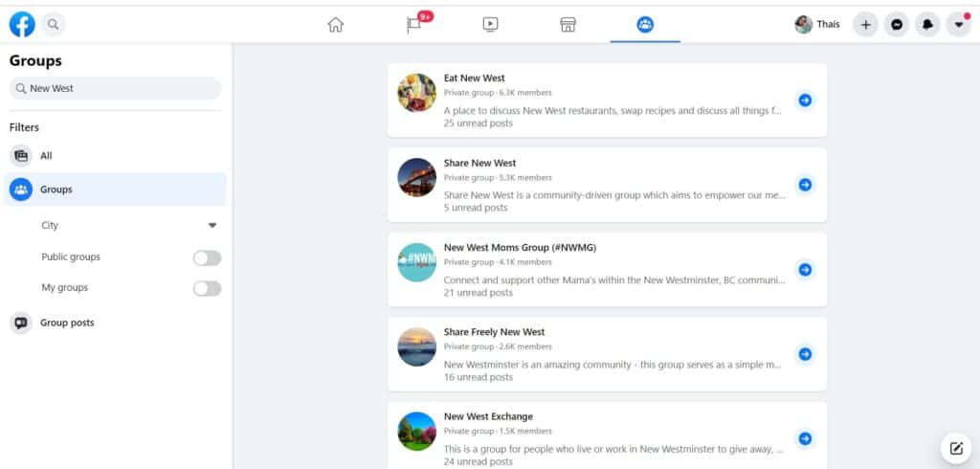Select the All filter

(116, 156)
